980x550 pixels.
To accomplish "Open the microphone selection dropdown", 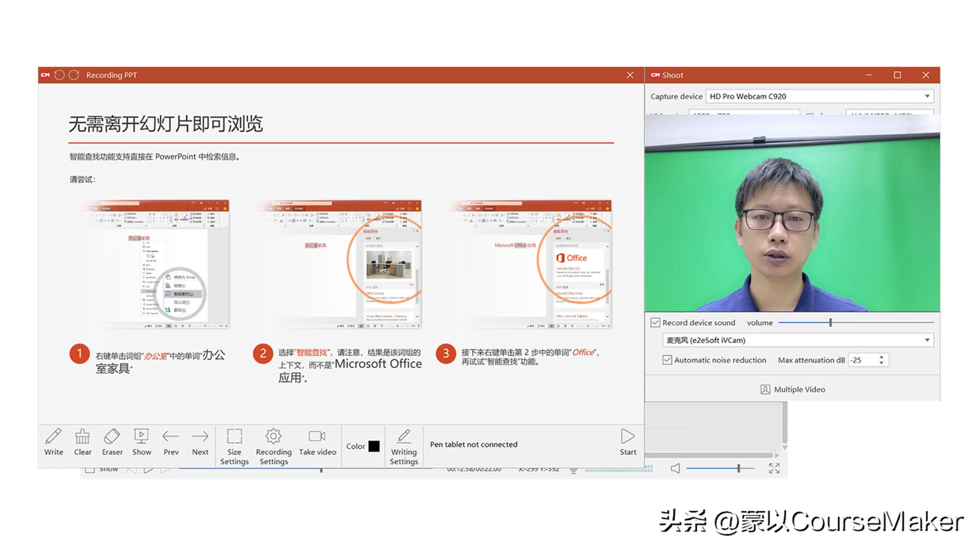I will 927,340.
